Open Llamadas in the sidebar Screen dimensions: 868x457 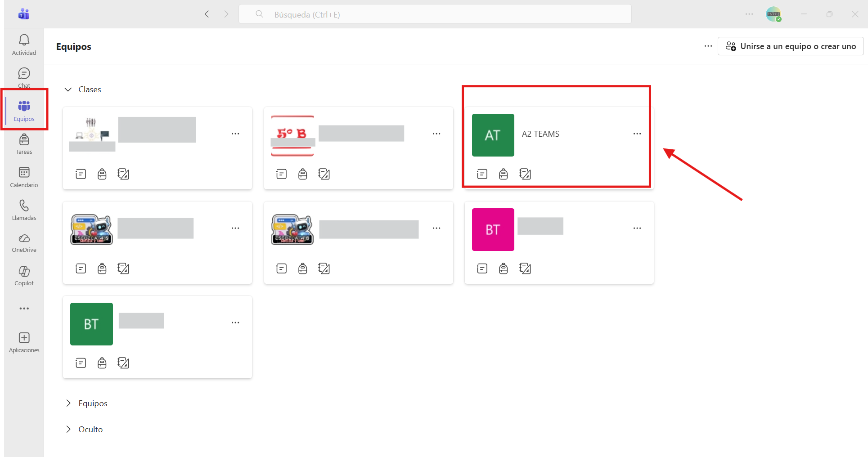coord(24,210)
